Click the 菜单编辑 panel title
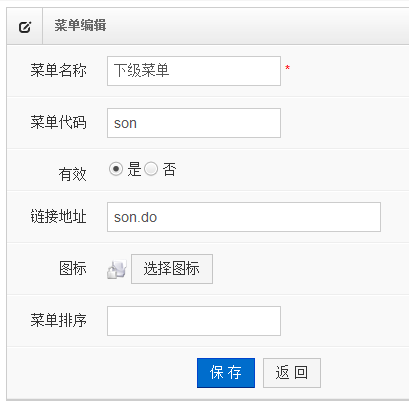409x404 pixels. (x=80, y=26)
